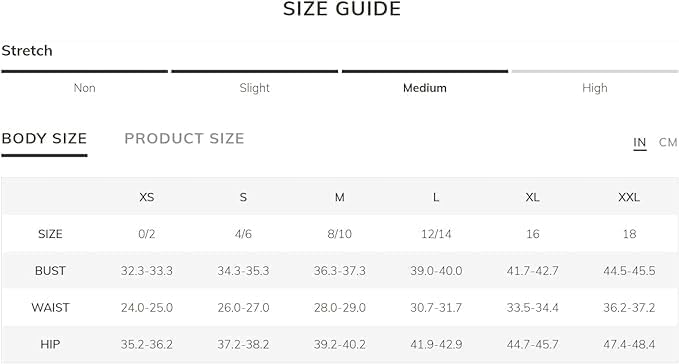This screenshot has width=679, height=364.
Task: Toggle units to CM
Action: (668, 142)
